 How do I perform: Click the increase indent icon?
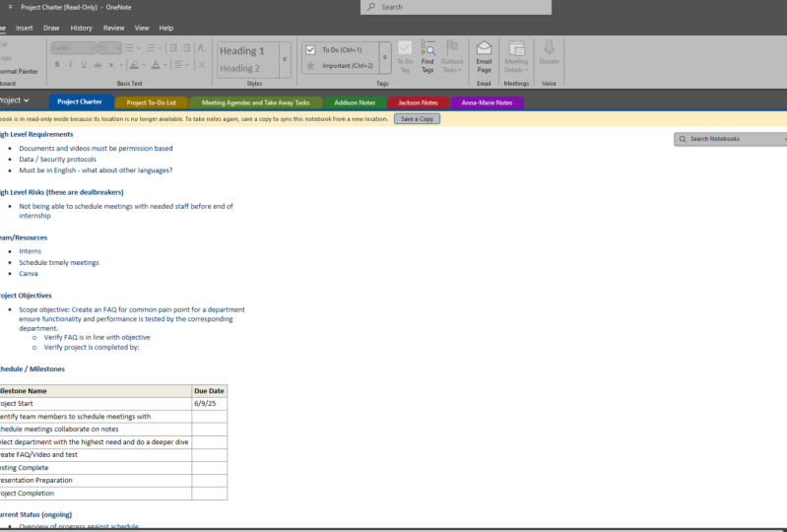click(x=187, y=47)
